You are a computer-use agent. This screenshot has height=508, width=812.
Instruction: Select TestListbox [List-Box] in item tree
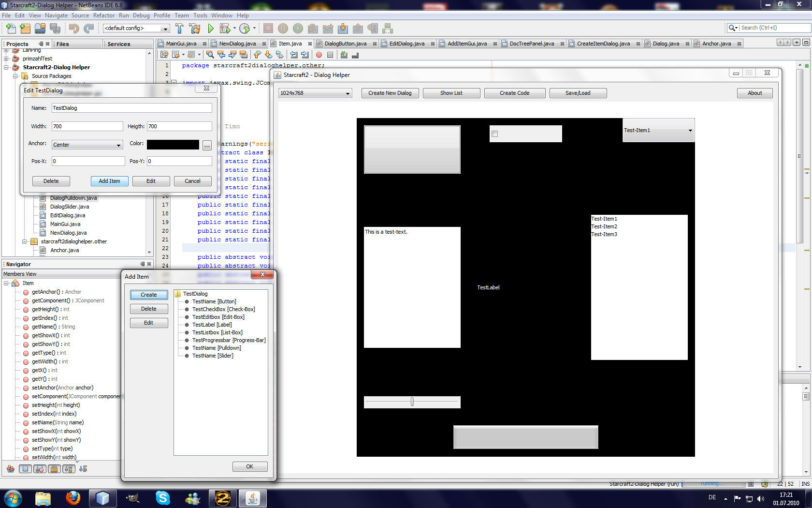pyautogui.click(x=217, y=332)
